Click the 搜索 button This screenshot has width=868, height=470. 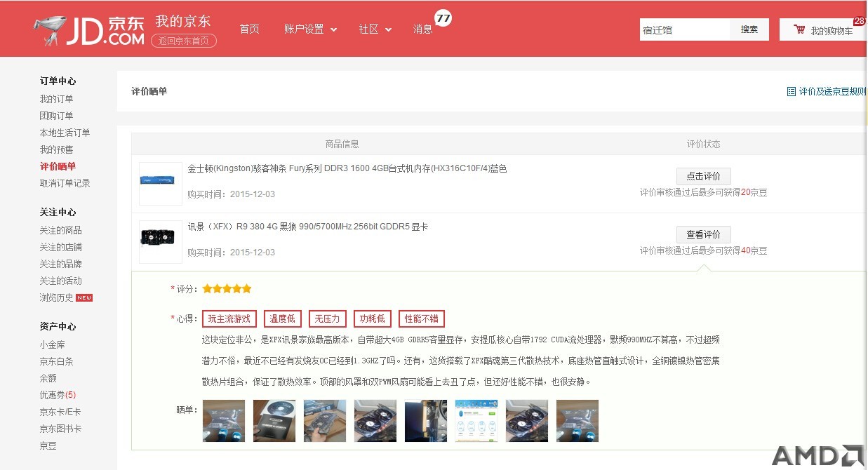click(749, 29)
